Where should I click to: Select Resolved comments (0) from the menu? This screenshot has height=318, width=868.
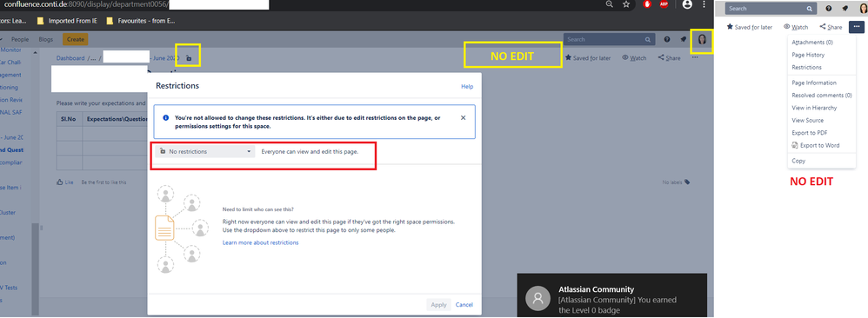pyautogui.click(x=822, y=95)
